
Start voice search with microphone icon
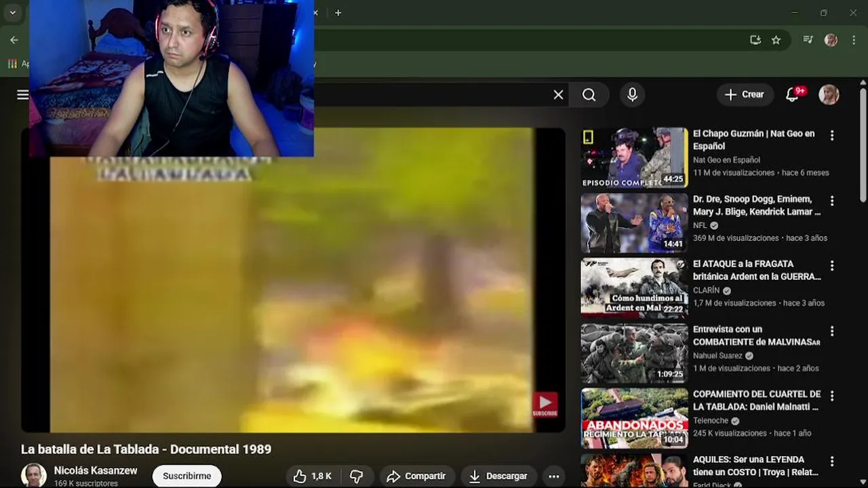pos(632,95)
